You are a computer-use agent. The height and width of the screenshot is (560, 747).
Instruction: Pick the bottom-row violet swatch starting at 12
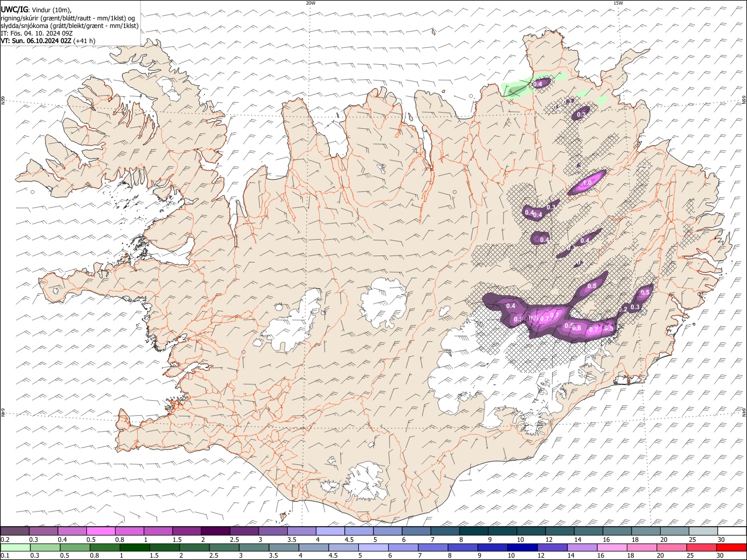pos(552,547)
